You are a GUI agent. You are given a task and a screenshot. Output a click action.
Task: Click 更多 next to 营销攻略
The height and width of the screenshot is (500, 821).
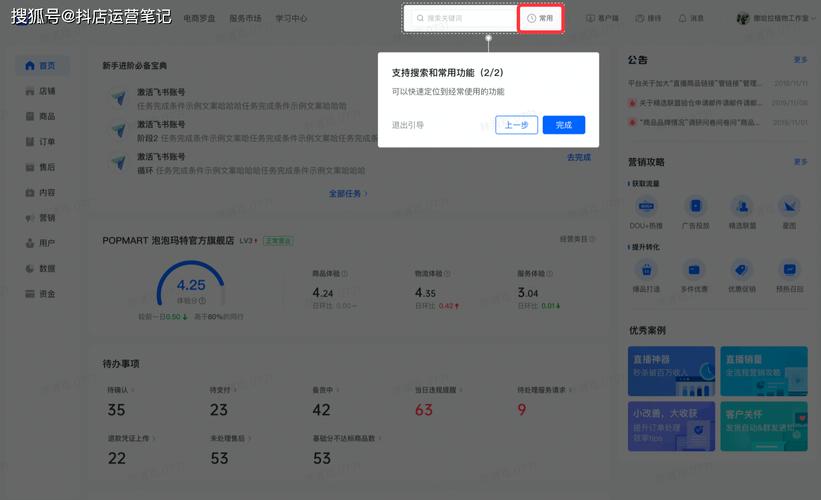coord(801,162)
